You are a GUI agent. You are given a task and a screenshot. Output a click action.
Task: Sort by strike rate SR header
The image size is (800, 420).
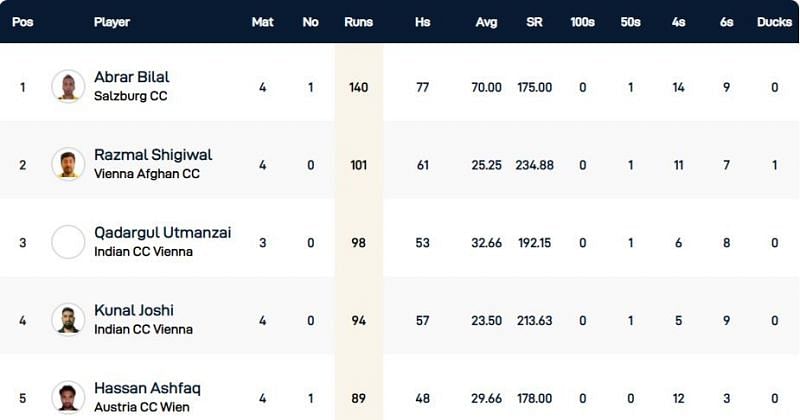point(535,22)
